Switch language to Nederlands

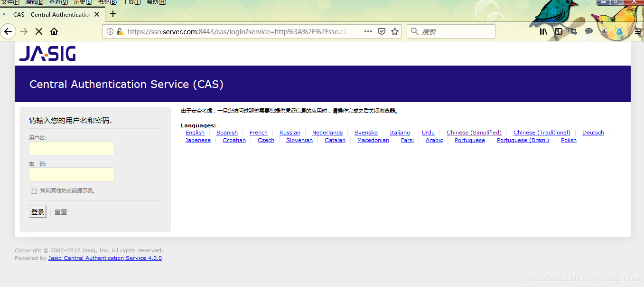pyautogui.click(x=327, y=133)
